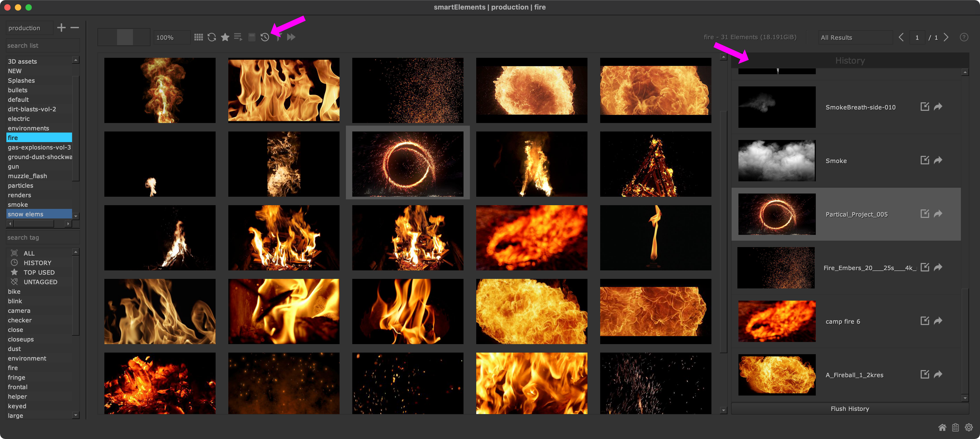Screen dimensions: 980x439
Task: Click the Flush History button
Action: coord(849,409)
